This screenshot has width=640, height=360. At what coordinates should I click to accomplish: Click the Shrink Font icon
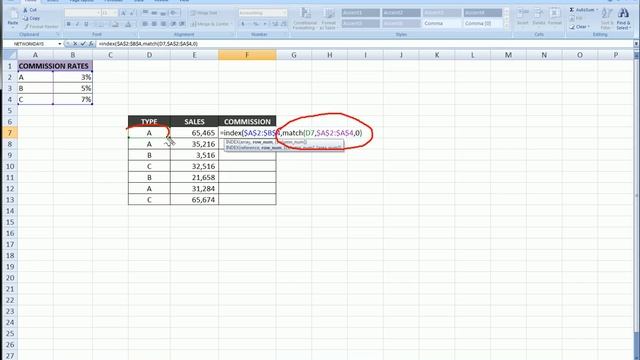(132, 13)
